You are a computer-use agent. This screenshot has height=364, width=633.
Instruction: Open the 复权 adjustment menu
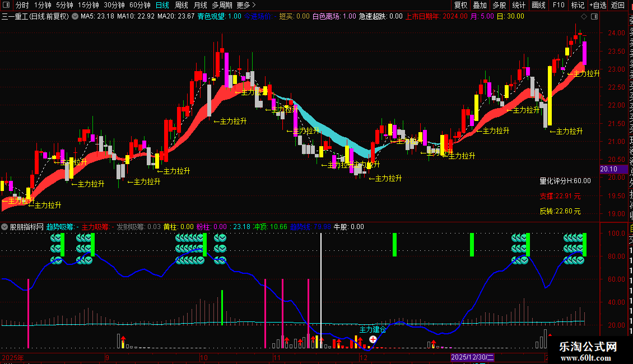(x=460, y=5)
